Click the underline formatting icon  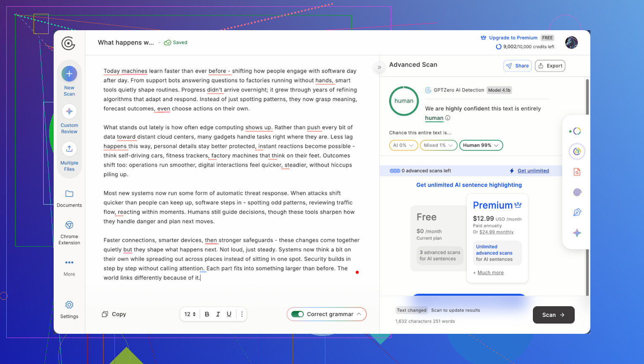(x=229, y=314)
